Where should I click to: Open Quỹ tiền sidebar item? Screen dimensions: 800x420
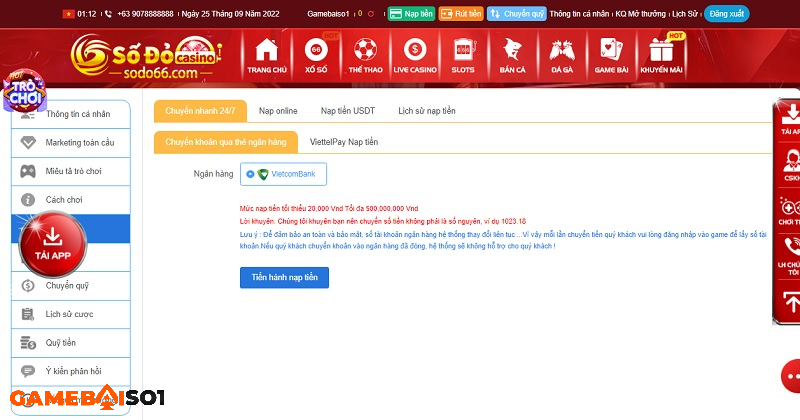tap(71, 343)
